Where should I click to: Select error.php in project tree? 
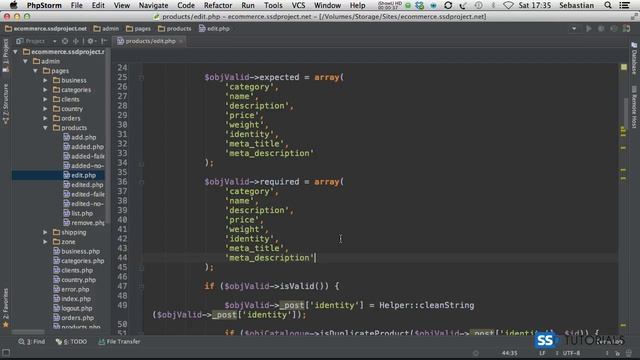point(71,289)
